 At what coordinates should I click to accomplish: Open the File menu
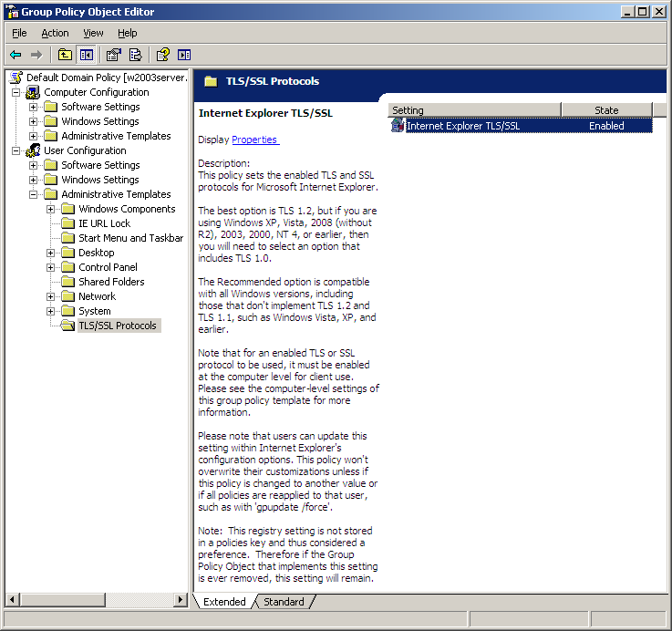pos(19,33)
